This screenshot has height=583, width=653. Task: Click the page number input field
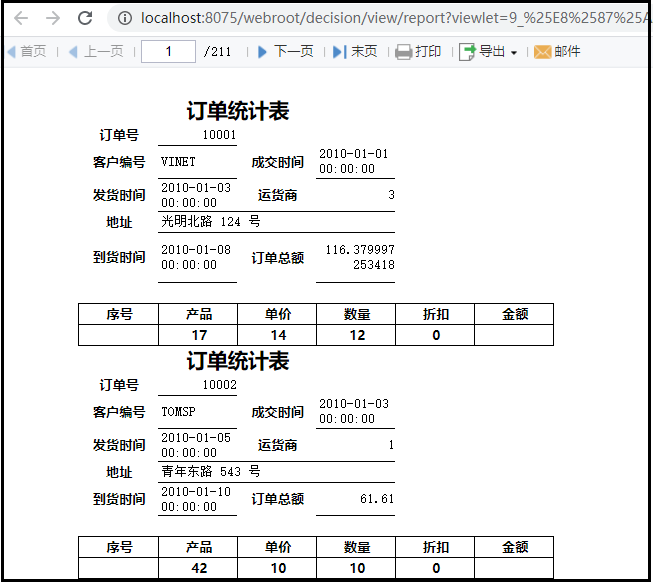(168, 51)
